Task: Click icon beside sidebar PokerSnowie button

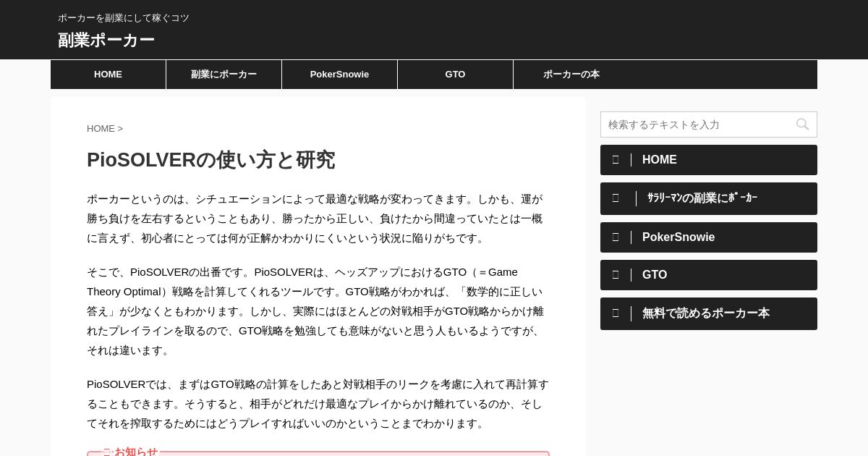Action: tap(616, 237)
